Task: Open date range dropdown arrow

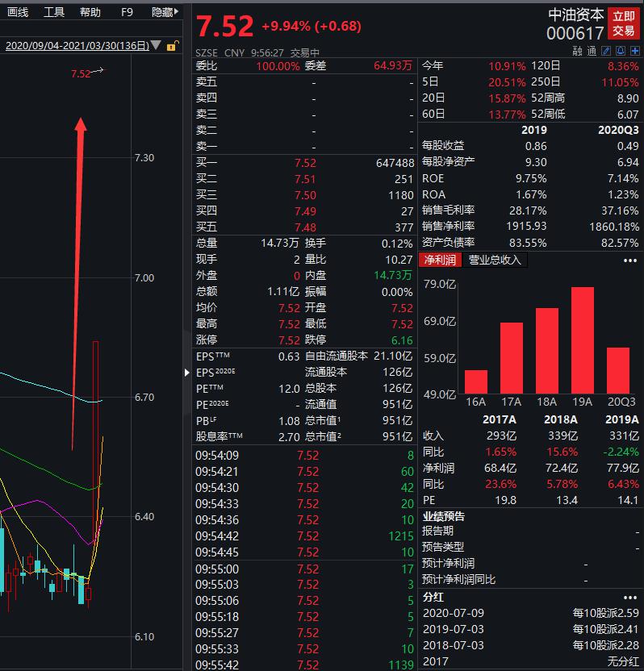Action: pyautogui.click(x=156, y=45)
